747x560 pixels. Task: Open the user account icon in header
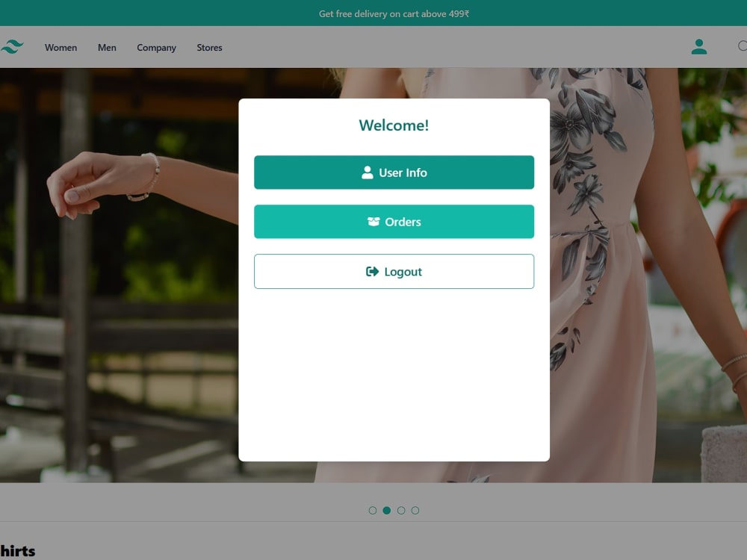click(699, 46)
